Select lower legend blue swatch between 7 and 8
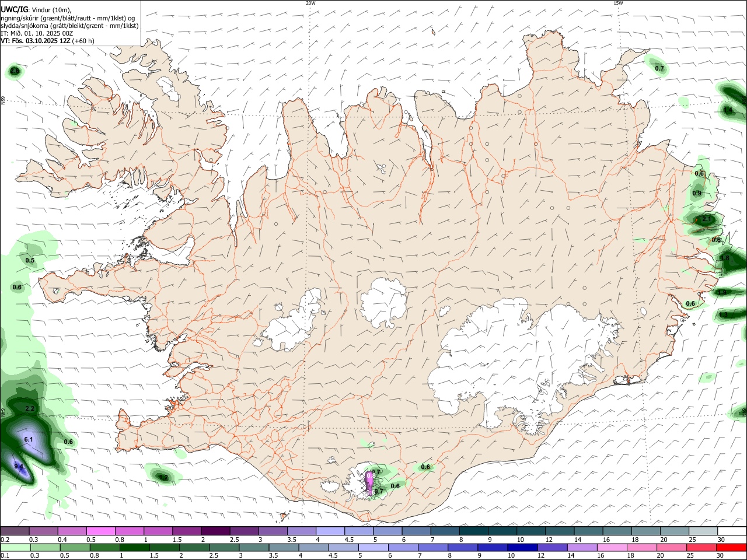Viewport: 747px width, 560px height. point(433,547)
